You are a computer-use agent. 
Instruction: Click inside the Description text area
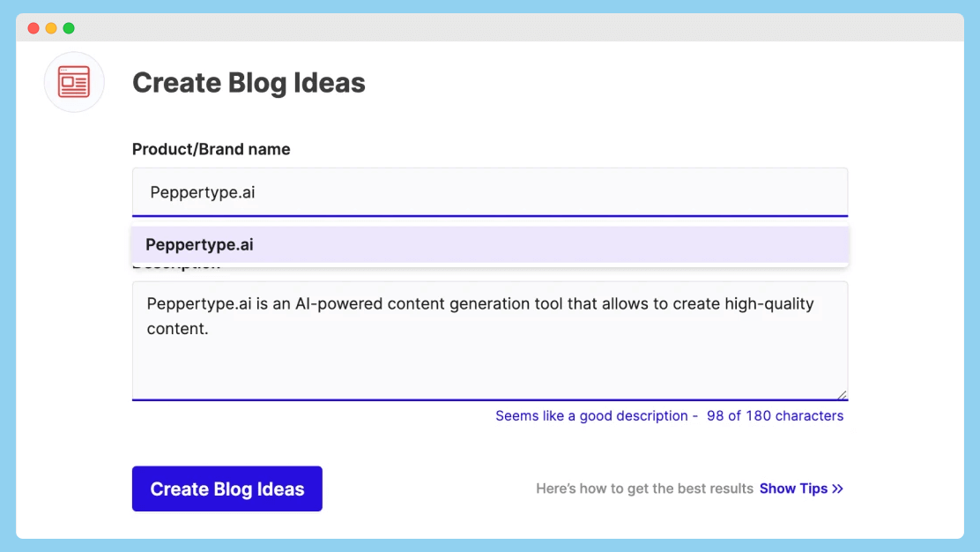pos(490,340)
